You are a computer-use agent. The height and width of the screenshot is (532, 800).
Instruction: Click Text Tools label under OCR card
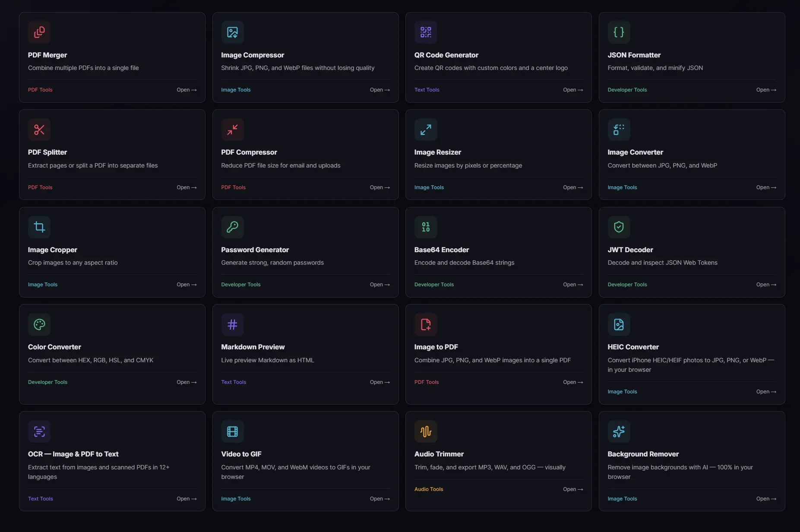(41, 499)
